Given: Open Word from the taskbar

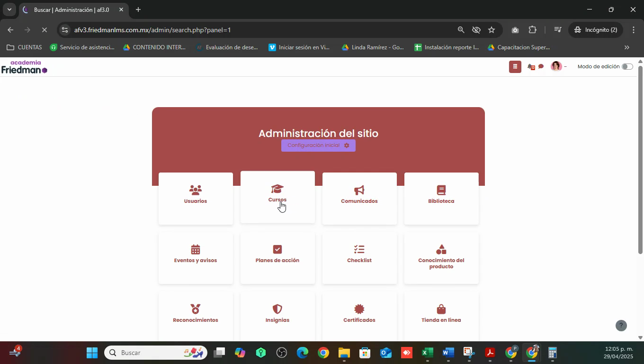Looking at the screenshot, I should click(448, 353).
